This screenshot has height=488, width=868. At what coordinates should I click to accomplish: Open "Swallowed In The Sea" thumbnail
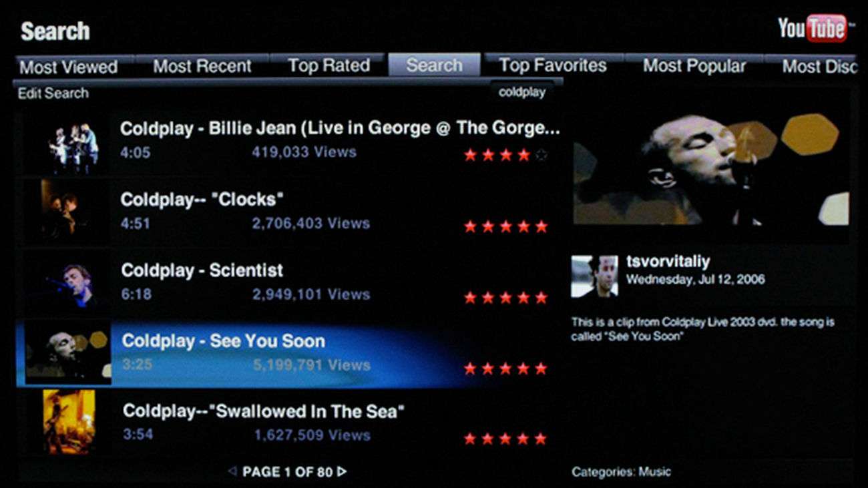[69, 421]
